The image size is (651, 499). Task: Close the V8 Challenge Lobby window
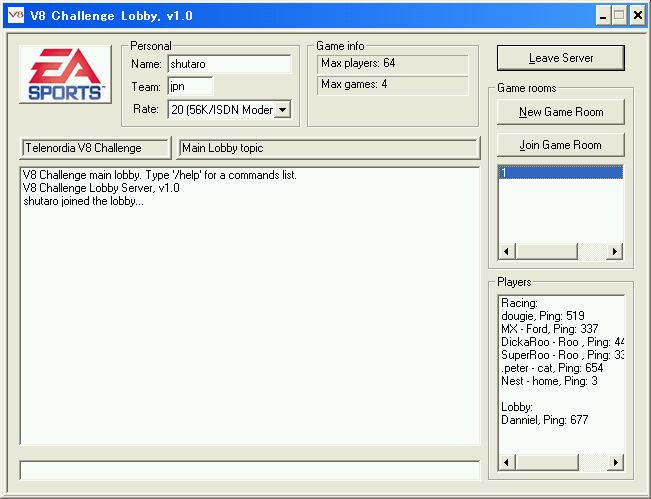tap(637, 16)
